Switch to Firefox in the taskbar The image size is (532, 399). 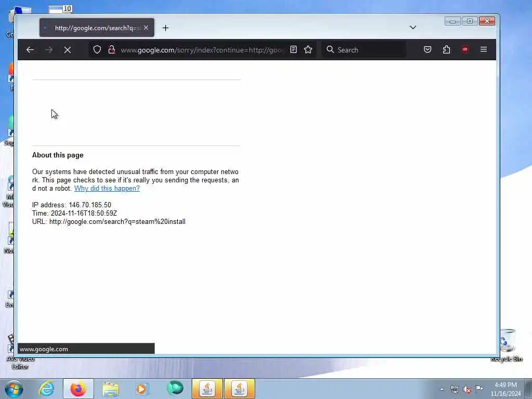78,389
